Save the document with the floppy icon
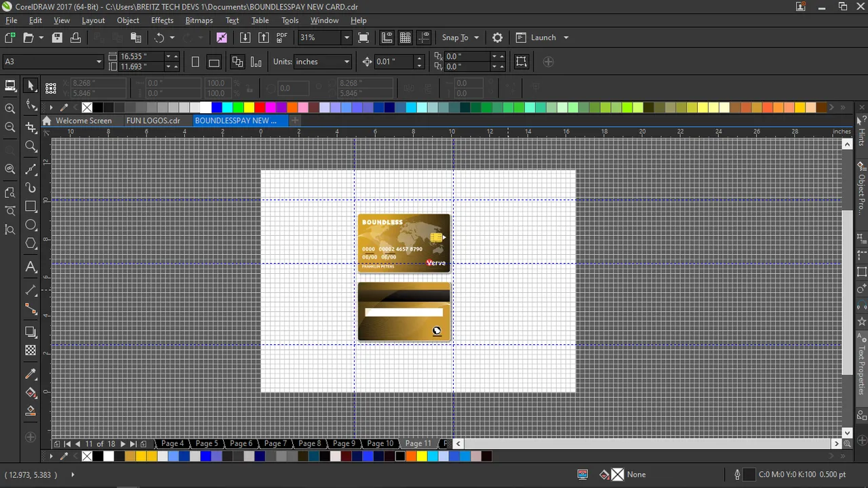 click(57, 37)
